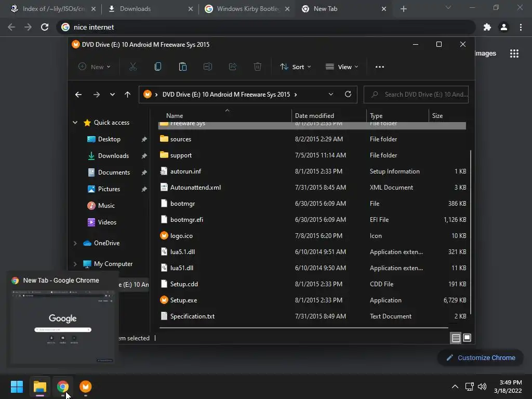Open Chrome profile avatar icon
The image size is (532, 399).
(x=504, y=27)
